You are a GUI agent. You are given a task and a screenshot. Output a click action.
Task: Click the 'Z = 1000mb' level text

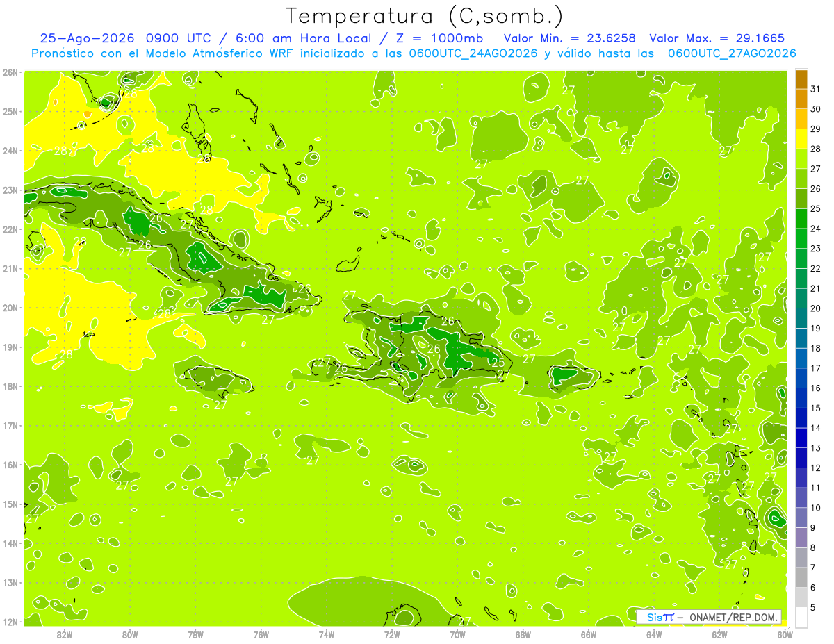[439, 38]
